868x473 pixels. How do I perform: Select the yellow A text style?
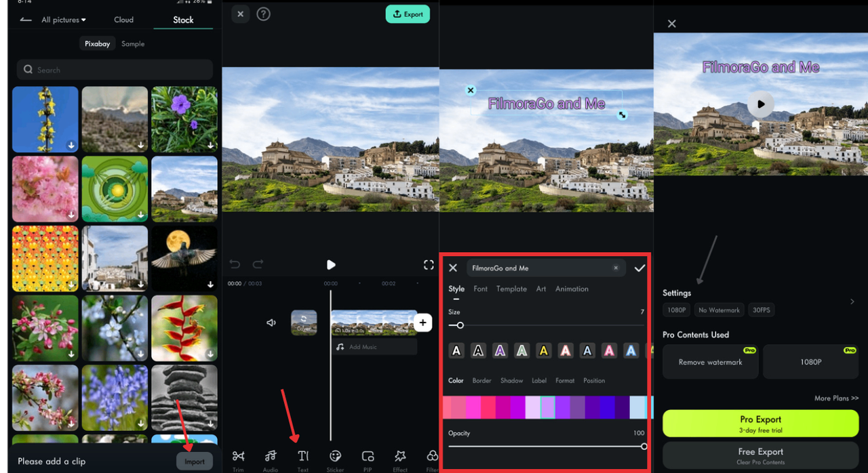(x=543, y=350)
